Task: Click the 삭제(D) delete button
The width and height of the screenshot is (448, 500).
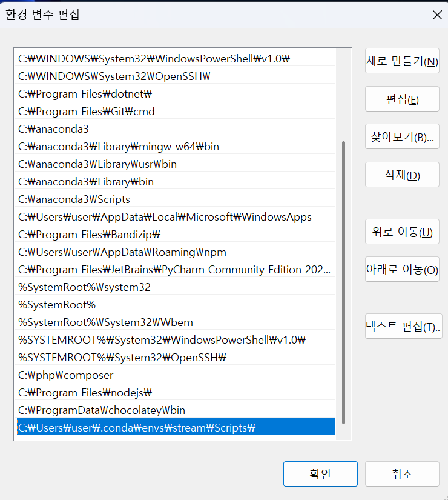Action: pyautogui.click(x=402, y=175)
